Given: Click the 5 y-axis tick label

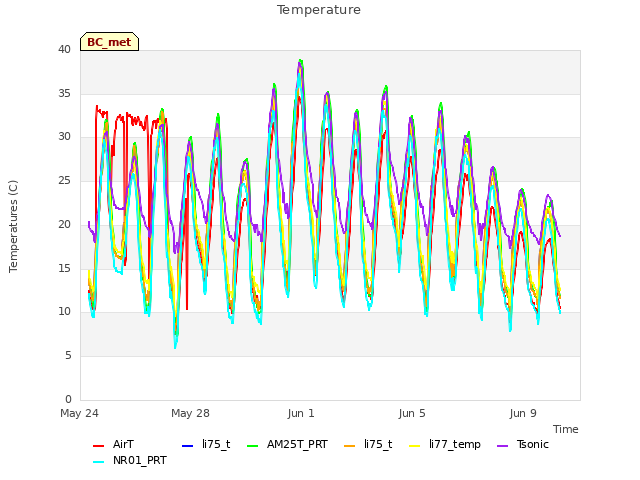Looking at the screenshot, I should point(68,356).
